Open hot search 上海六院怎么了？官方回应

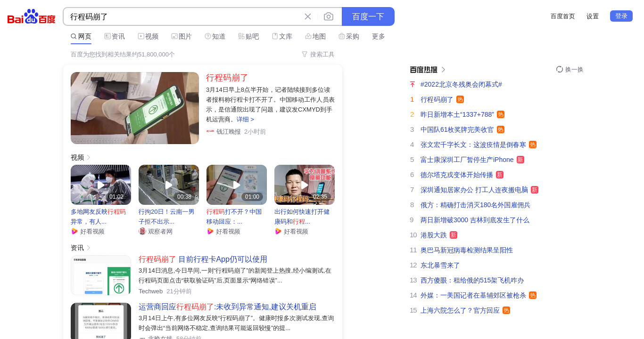460,310
